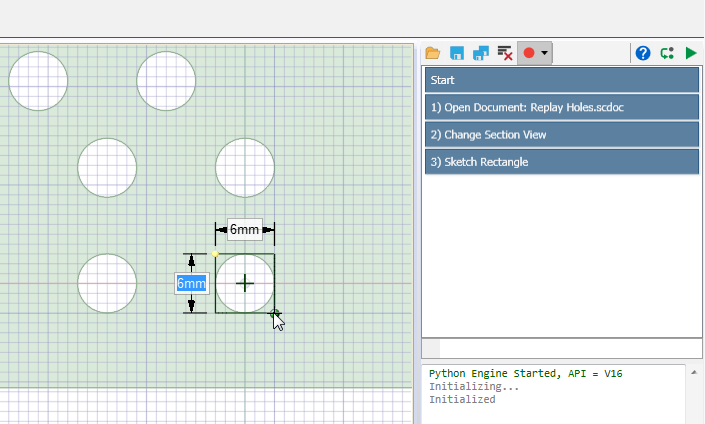
Task: Click the yellow rectangle start corner point
Action: (x=215, y=254)
